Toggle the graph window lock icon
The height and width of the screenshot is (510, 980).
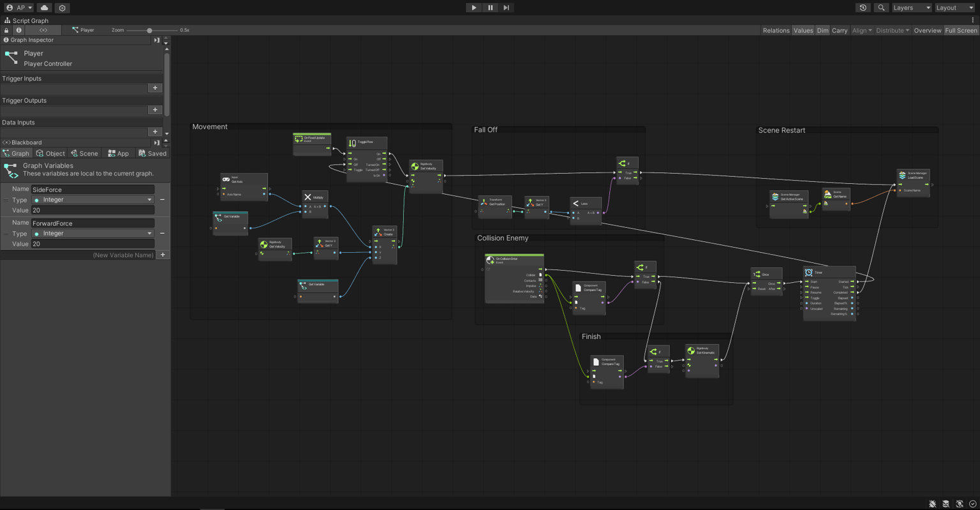6,30
